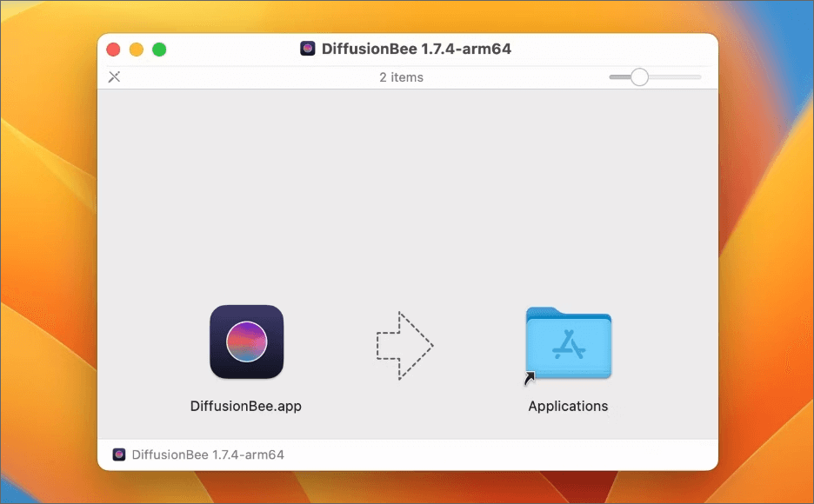Screen dimensions: 814x504
Task: Click the window title "DiffusionBee 1.7.4-arm64"
Action: [x=417, y=49]
